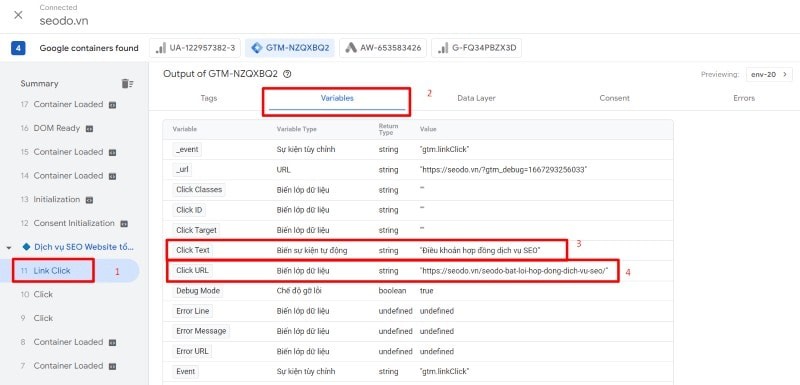The width and height of the screenshot is (800, 385).
Task: Click the Click ID variable chip
Action: (190, 210)
